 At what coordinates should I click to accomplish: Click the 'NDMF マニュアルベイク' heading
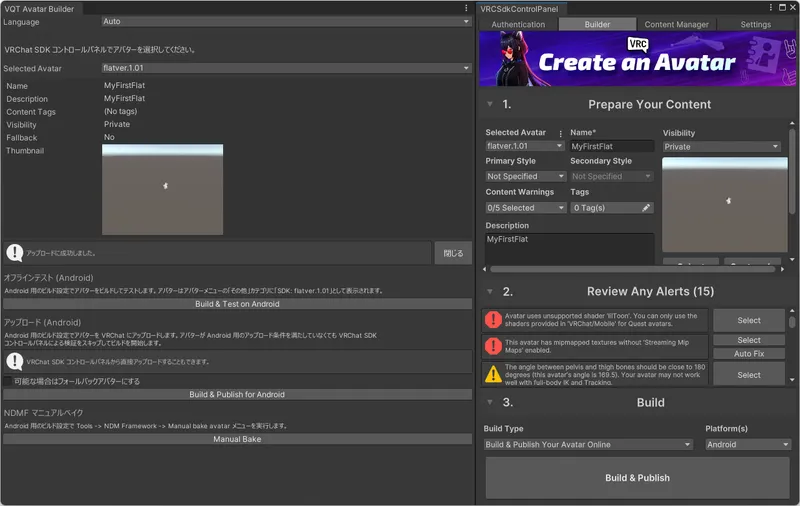pyautogui.click(x=43, y=413)
